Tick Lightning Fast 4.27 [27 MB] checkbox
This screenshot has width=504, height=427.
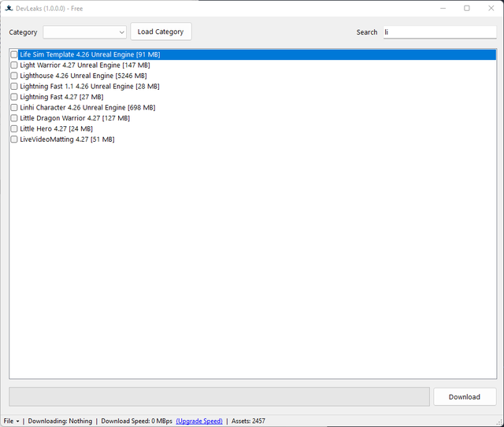(14, 97)
